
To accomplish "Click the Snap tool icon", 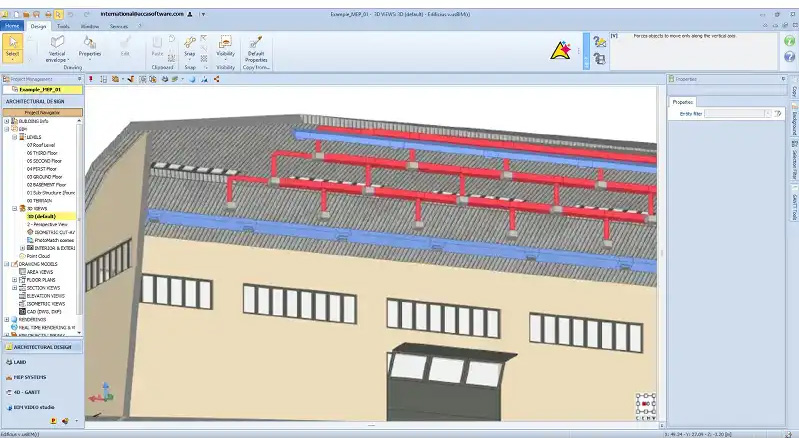I will (190, 46).
